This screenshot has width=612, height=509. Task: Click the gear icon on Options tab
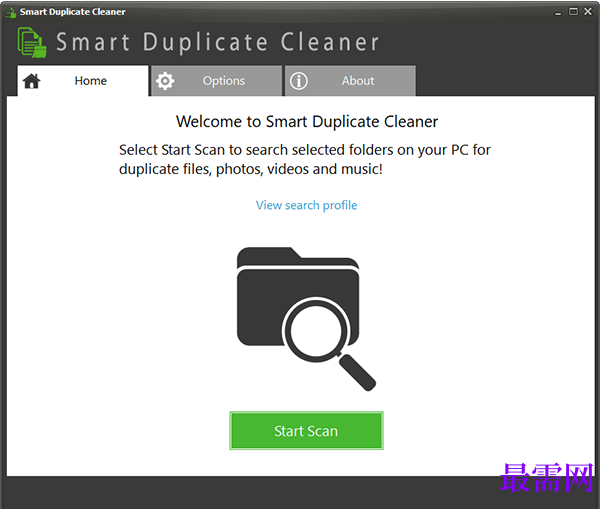165,81
